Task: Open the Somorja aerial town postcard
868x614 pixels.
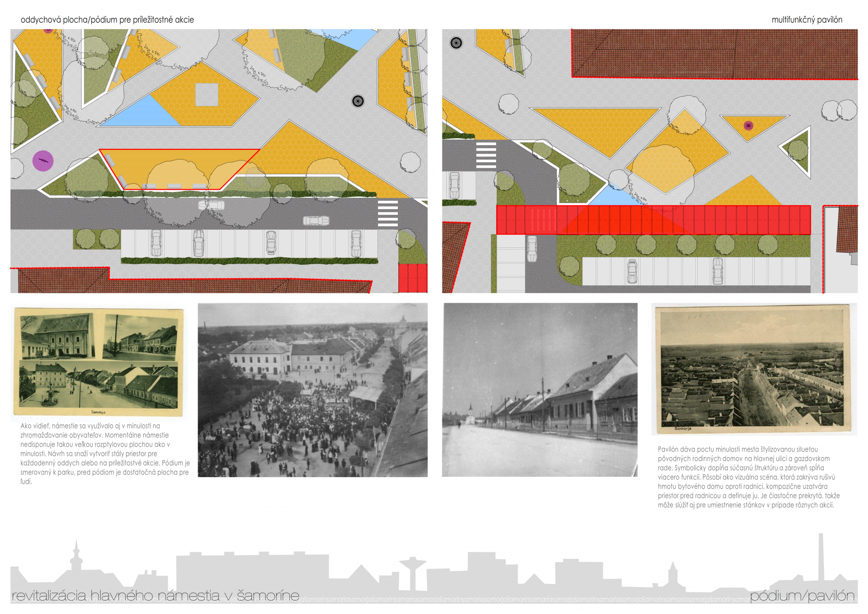Action: (753, 369)
